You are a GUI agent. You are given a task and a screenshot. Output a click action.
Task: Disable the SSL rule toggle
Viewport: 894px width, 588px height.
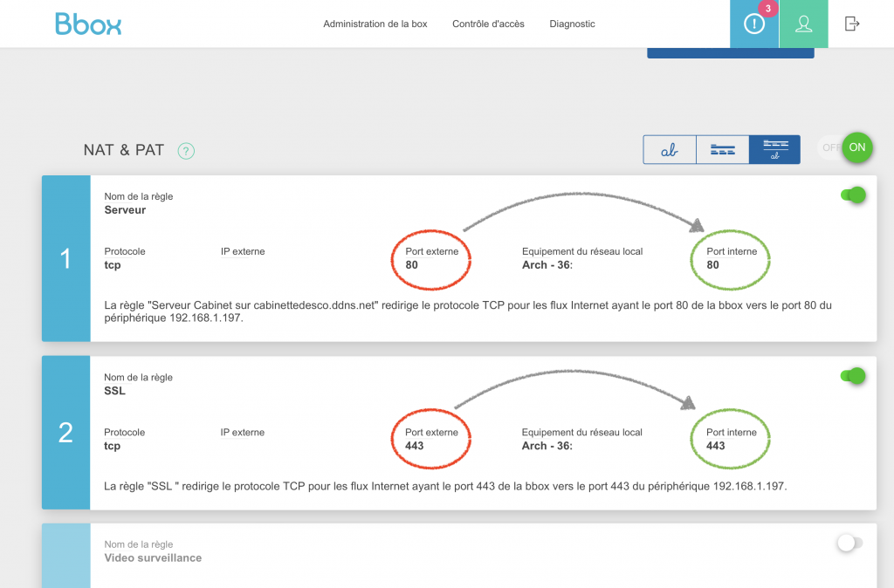(852, 376)
